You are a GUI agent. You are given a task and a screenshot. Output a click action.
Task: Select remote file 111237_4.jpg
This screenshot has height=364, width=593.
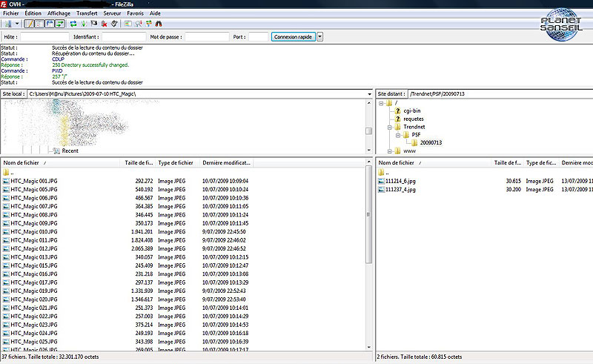(400, 190)
